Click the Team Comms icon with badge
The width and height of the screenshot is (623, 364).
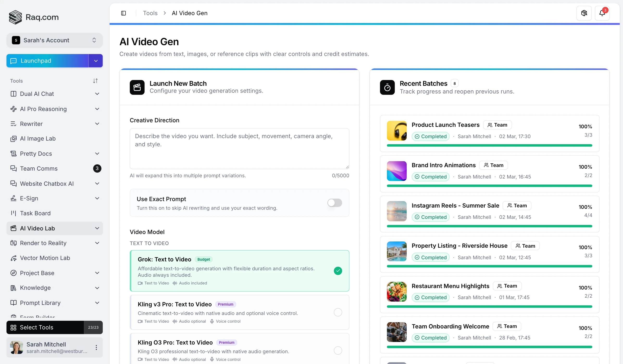click(14, 168)
